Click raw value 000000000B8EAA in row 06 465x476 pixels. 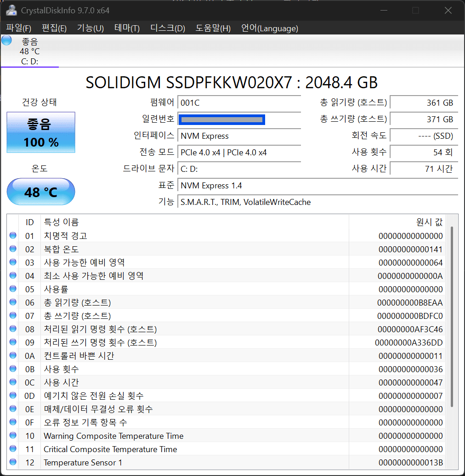click(410, 303)
